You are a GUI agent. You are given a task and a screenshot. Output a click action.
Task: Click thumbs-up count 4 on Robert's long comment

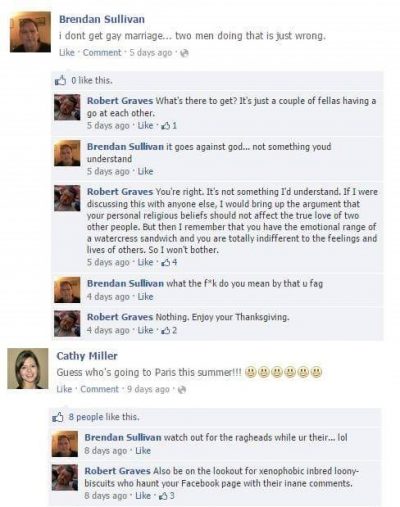click(x=169, y=262)
